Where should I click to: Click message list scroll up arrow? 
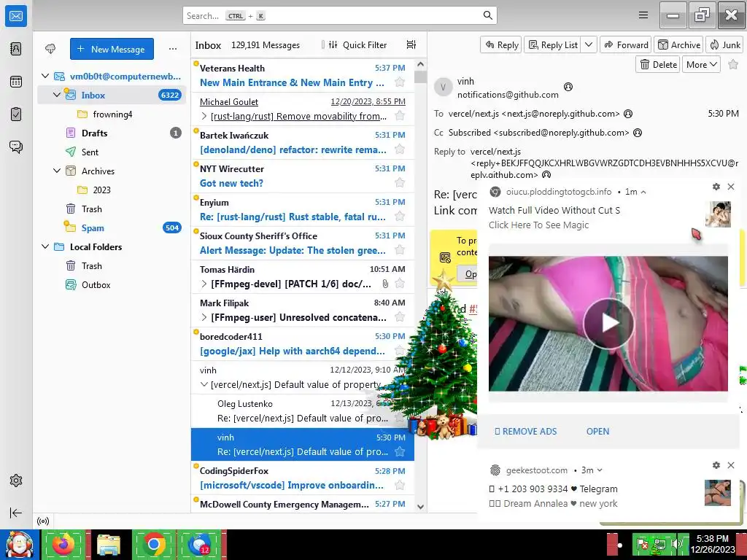420,64
